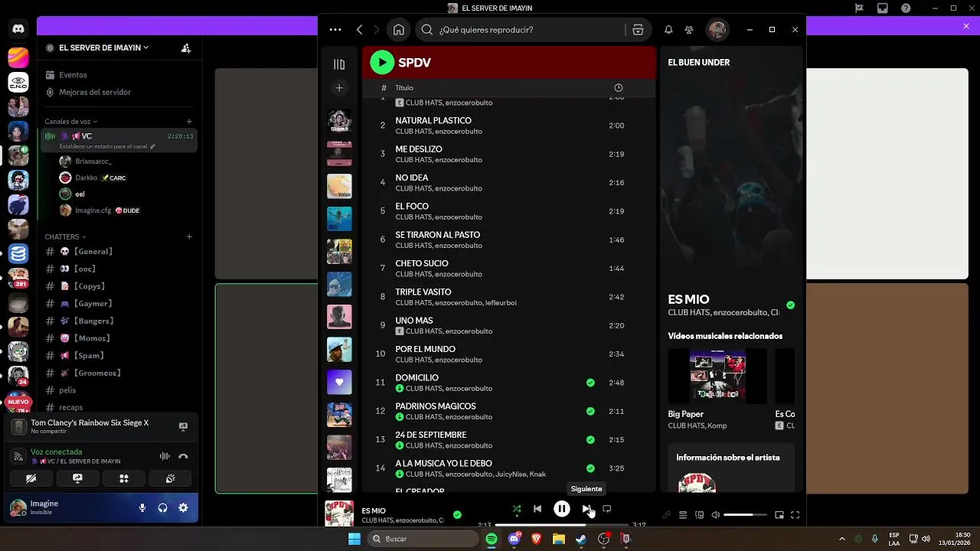The height and width of the screenshot is (551, 980).
Task: Go to previous track
Action: 537,509
